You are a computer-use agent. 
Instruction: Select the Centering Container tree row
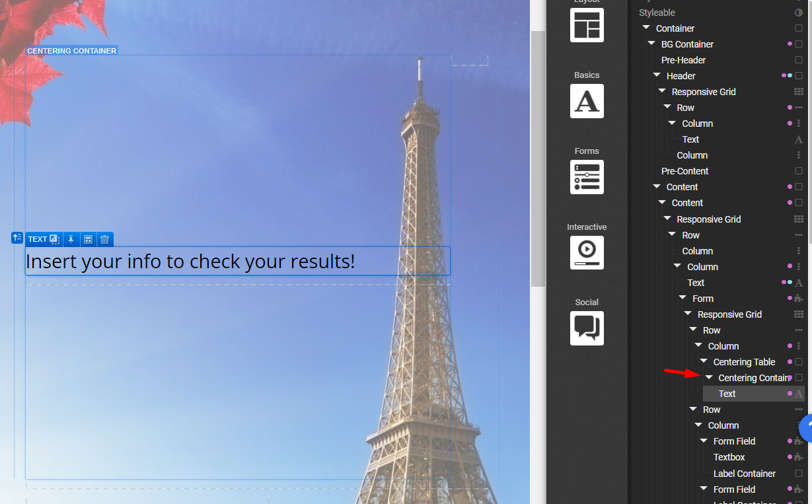click(x=754, y=378)
